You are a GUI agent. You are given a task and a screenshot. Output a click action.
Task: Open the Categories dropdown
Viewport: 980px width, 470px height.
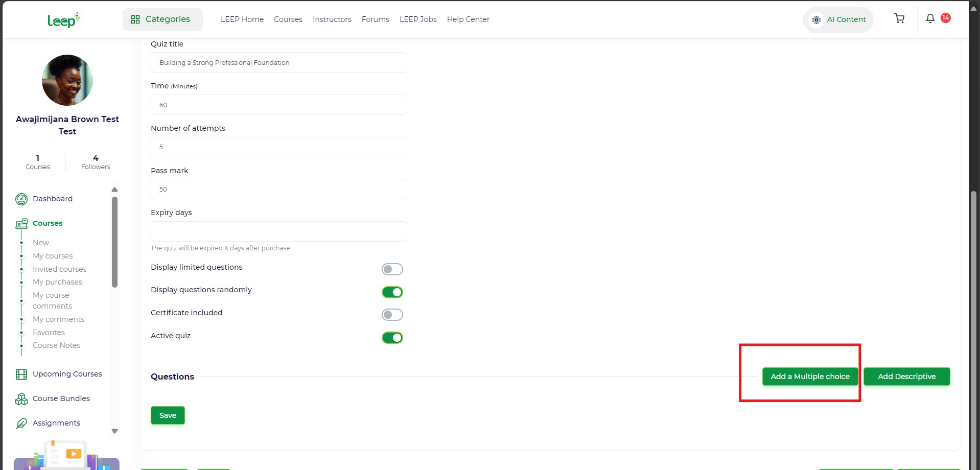pos(162,19)
